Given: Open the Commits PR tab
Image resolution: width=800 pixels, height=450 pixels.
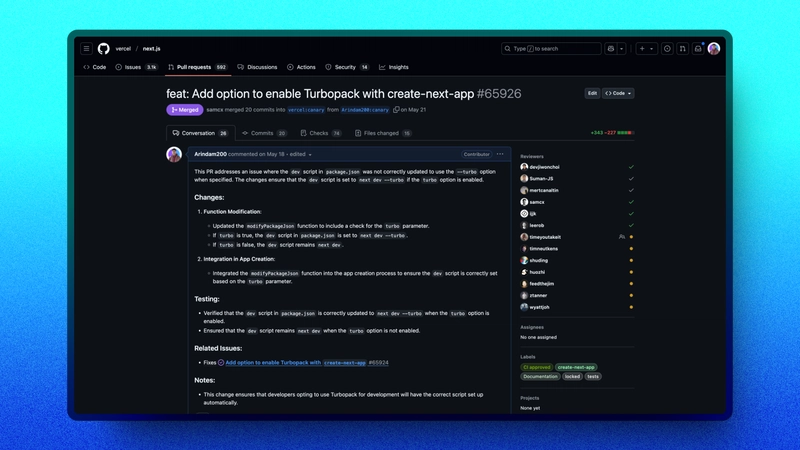Looking at the screenshot, I should 264,133.
